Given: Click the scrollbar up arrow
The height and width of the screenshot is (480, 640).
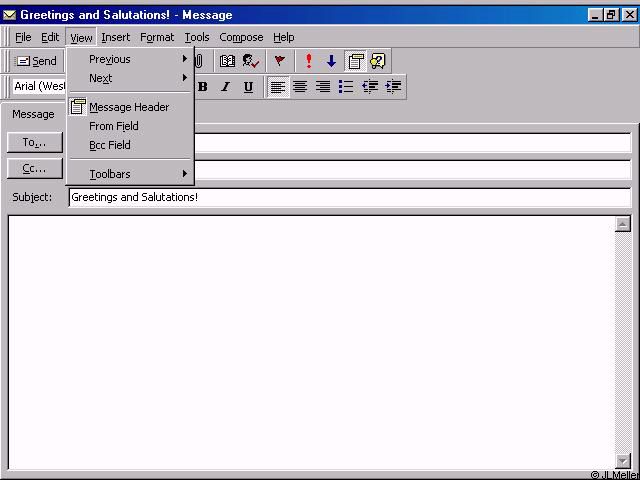Looking at the screenshot, I should (622, 224).
